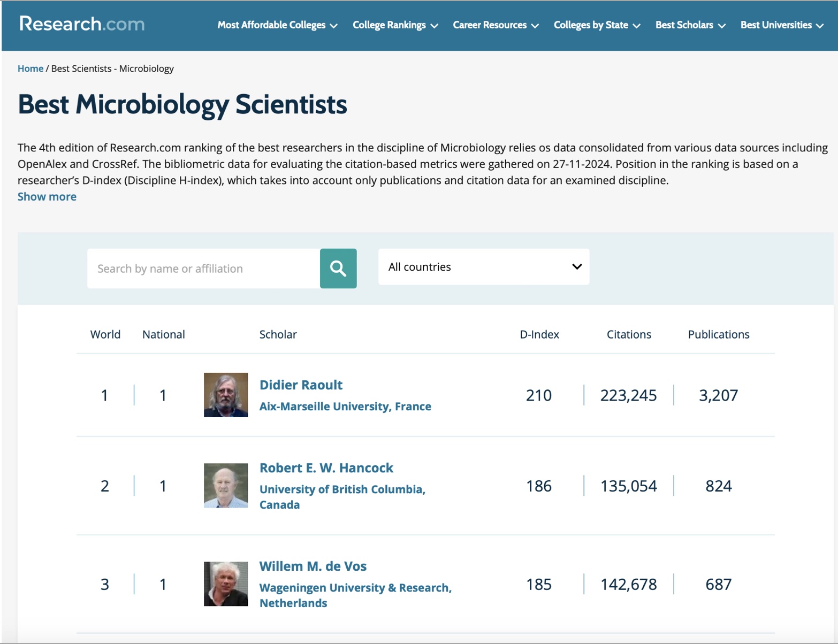
Task: Focus the name or affiliation search field
Action: click(203, 269)
